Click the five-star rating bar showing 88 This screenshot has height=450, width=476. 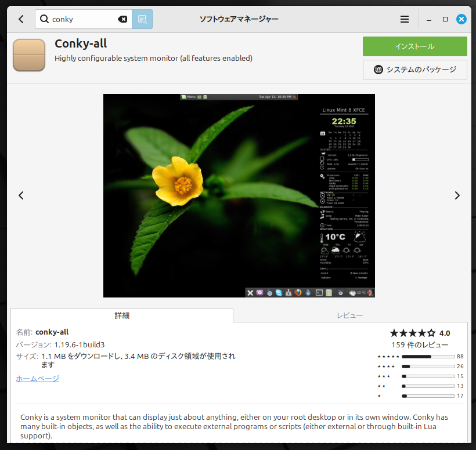427,357
